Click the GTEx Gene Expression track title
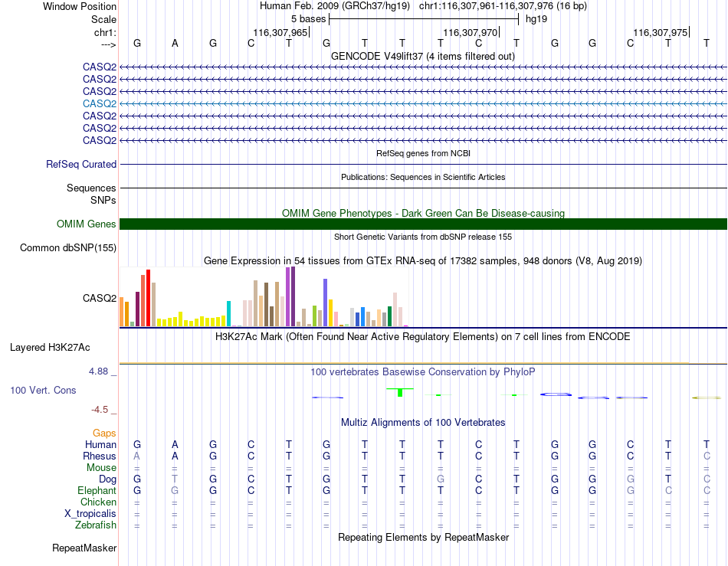728x566 pixels. [x=423, y=260]
